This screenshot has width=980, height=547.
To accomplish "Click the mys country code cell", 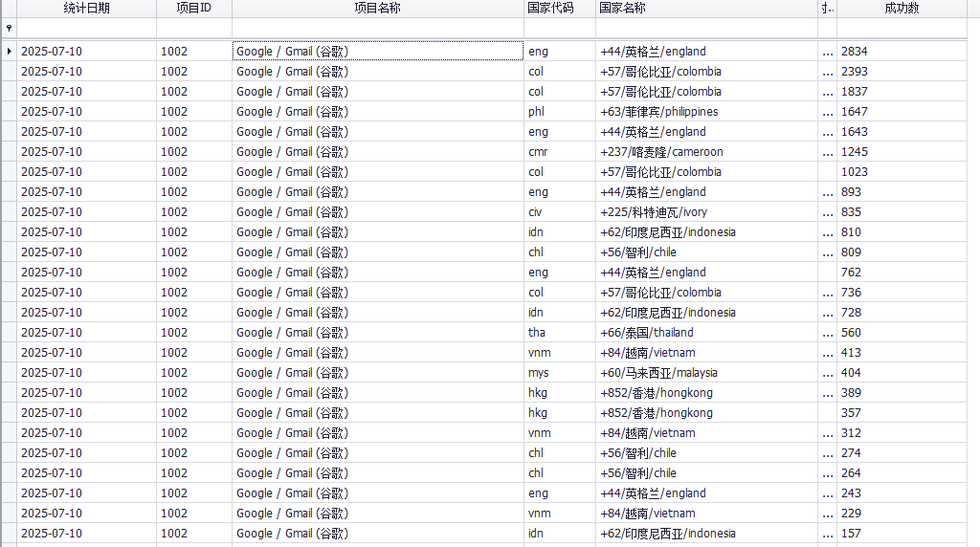I will [x=559, y=373].
